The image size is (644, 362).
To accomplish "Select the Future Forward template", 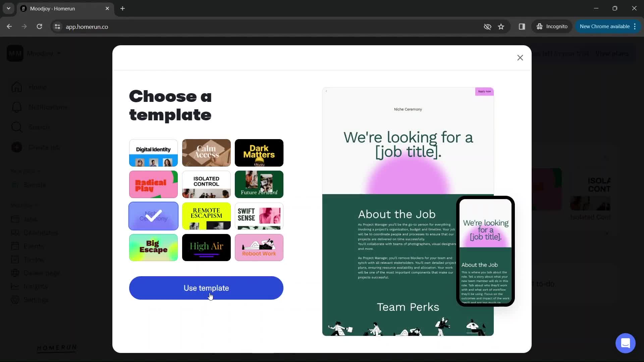I will pyautogui.click(x=259, y=184).
